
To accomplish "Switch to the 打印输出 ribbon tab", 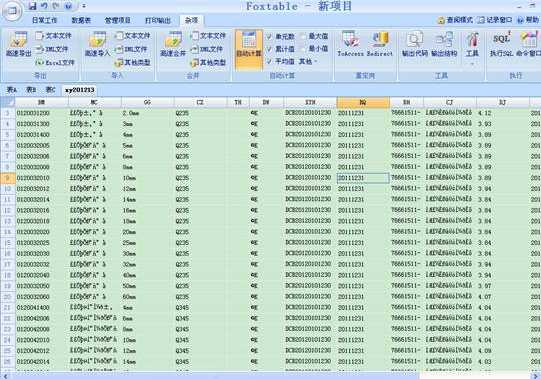I will click(x=158, y=20).
